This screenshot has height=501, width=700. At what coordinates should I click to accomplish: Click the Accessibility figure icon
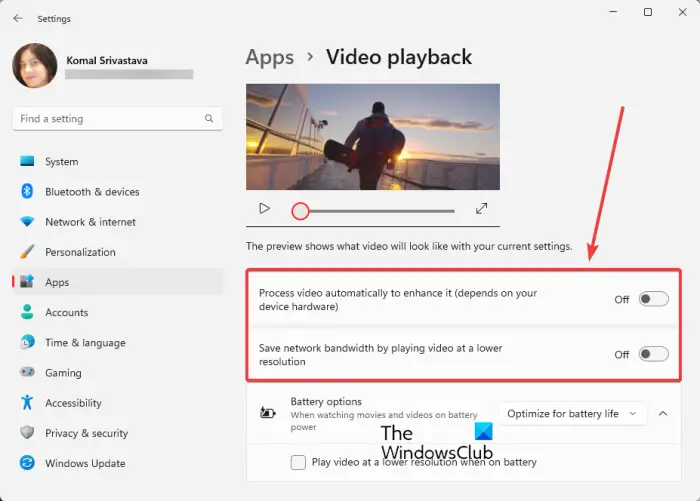point(27,402)
